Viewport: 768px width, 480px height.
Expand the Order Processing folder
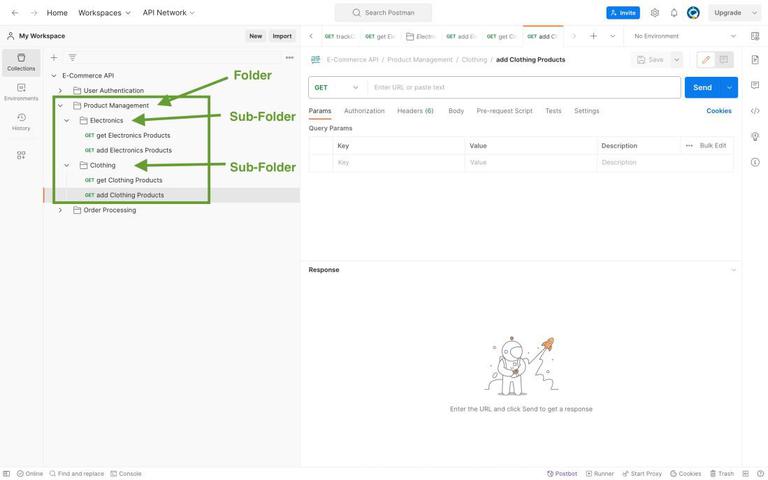60,210
